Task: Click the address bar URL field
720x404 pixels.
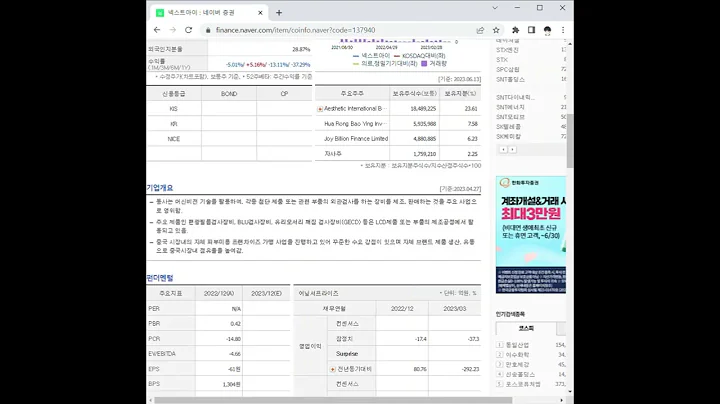Action: pos(340,30)
